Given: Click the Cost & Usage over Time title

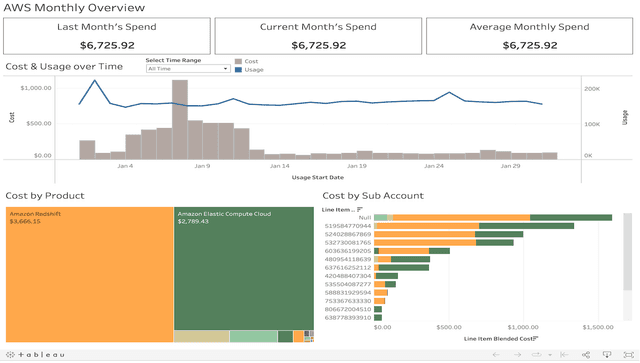Looking at the screenshot, I should coord(64,67).
